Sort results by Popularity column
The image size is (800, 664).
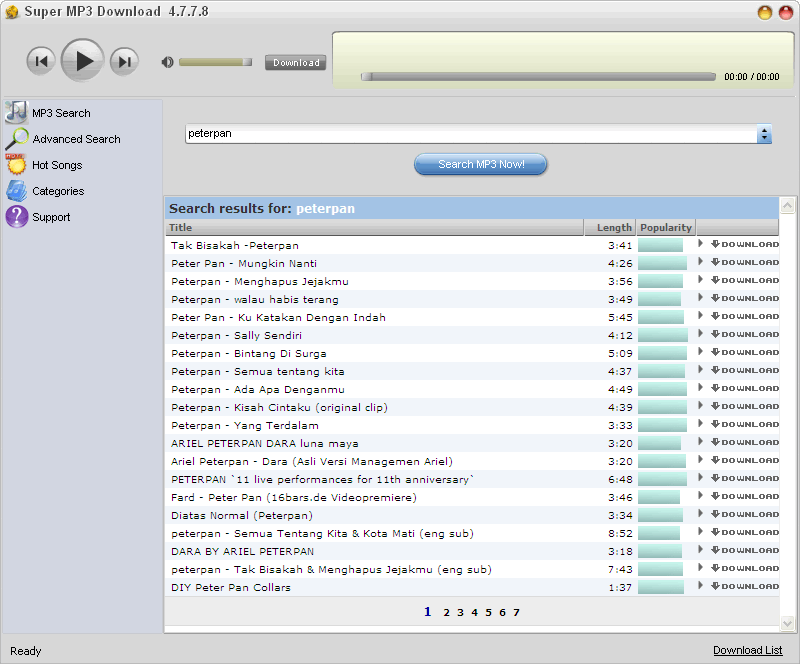click(x=666, y=228)
